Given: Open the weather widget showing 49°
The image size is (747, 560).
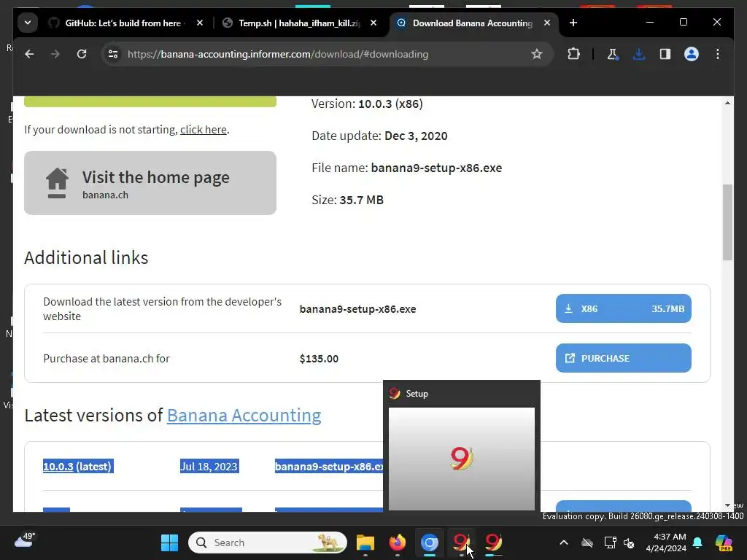Looking at the screenshot, I should tap(24, 542).
